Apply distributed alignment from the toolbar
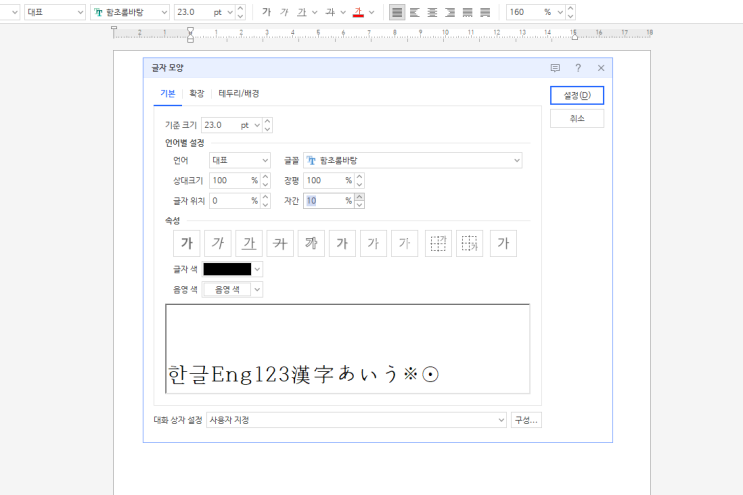 [467, 12]
